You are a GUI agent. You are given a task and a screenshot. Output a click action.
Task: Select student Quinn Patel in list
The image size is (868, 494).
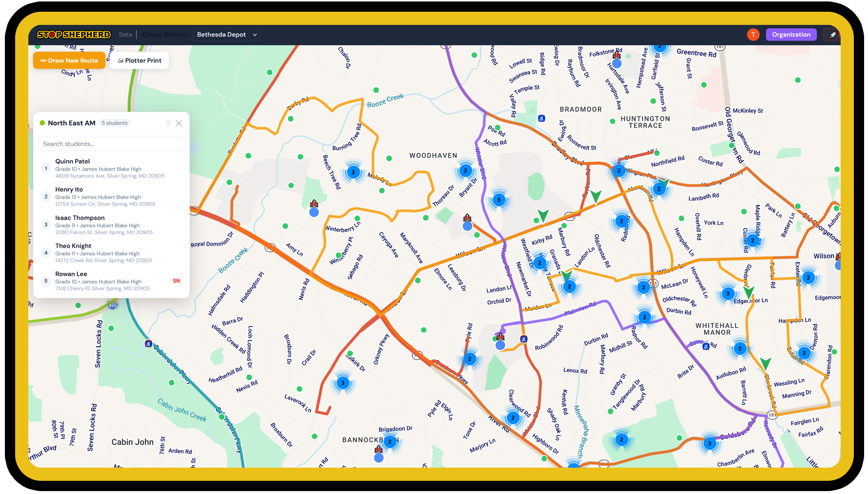(x=111, y=168)
